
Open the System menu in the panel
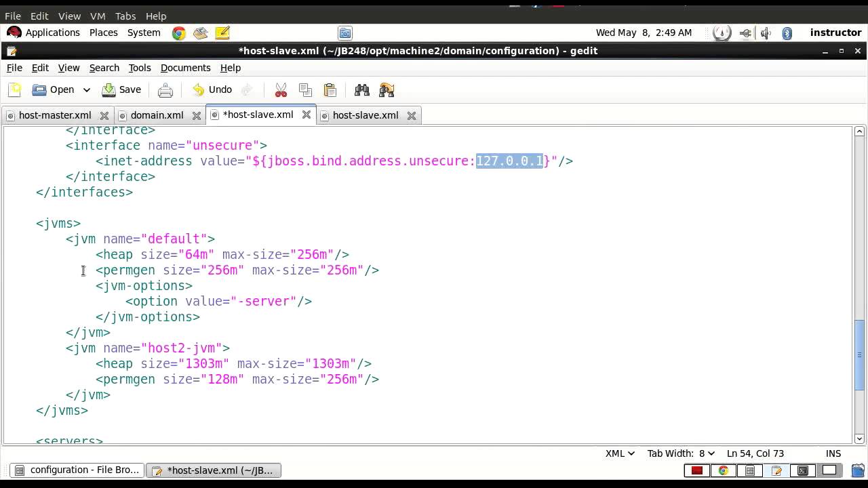(x=144, y=33)
